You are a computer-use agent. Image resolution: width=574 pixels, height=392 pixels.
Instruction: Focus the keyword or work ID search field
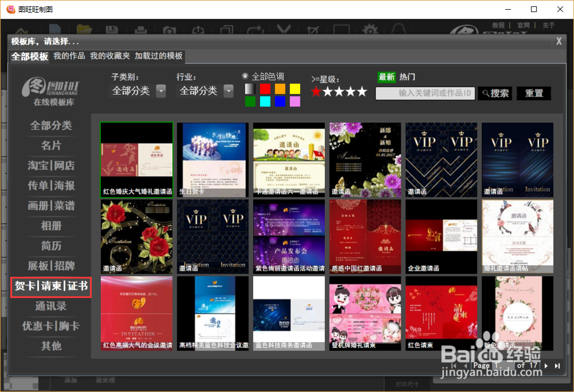(425, 94)
